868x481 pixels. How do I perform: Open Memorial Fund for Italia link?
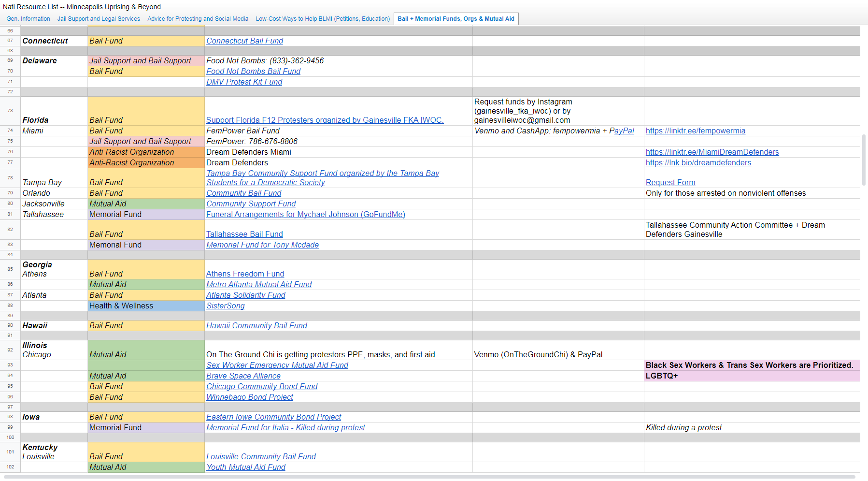tap(286, 428)
